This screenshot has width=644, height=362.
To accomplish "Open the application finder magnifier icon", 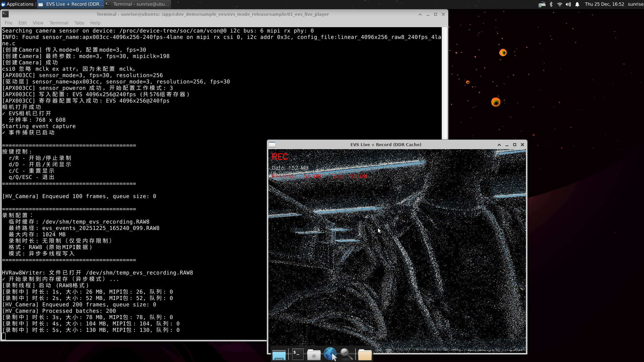I will [x=346, y=354].
